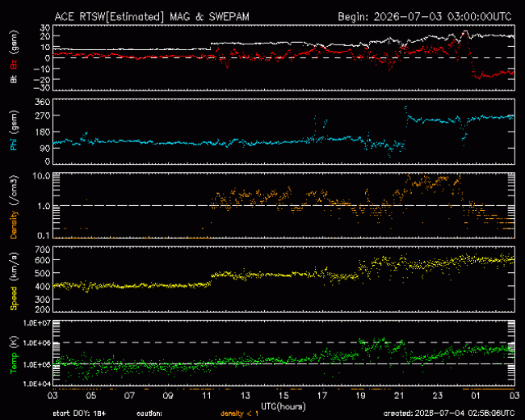The width and height of the screenshot is (525, 420).
Task: Click the '17' hour label on time axis
Action: pos(322,396)
